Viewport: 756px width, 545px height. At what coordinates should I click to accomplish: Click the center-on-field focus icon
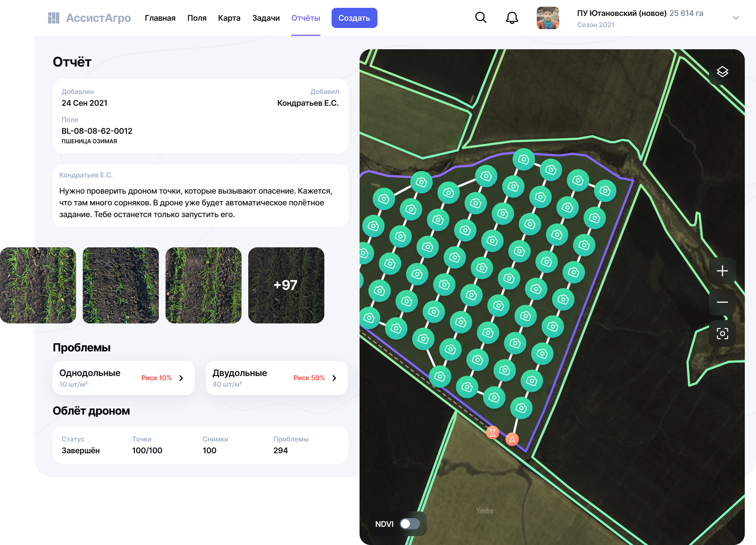(722, 333)
